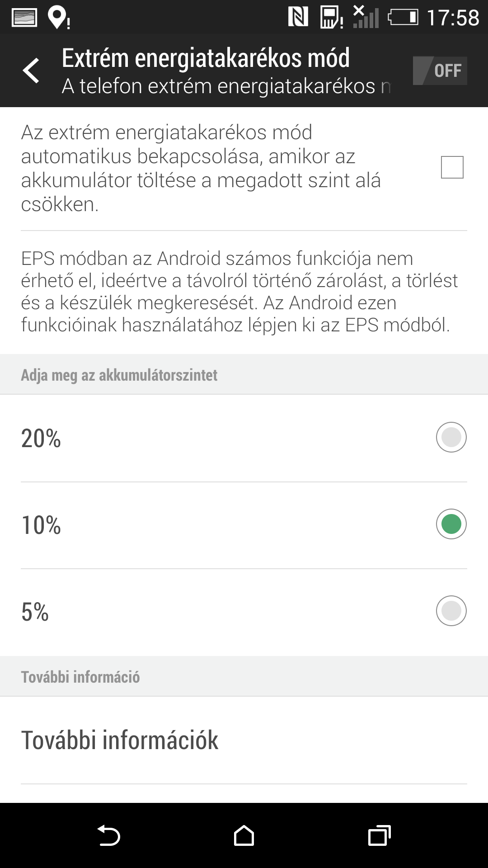Choose the 5% battery level radio button
The width and height of the screenshot is (488, 868).
451,611
